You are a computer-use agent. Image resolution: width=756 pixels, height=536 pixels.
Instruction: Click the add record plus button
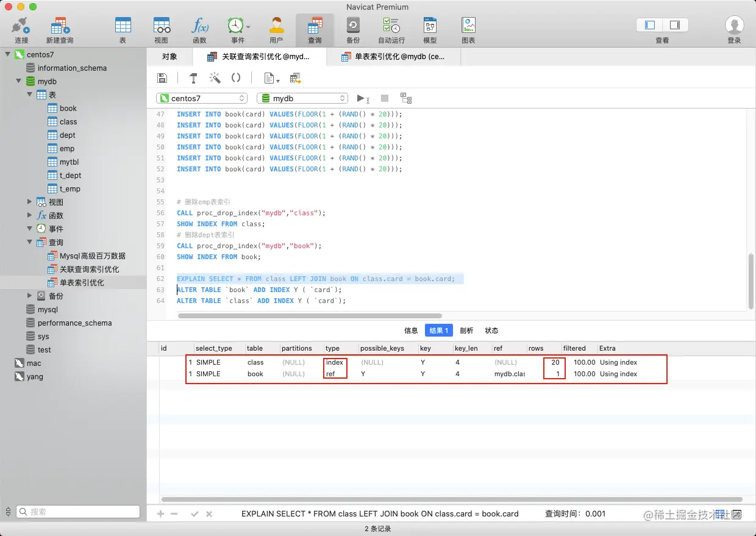(161, 513)
